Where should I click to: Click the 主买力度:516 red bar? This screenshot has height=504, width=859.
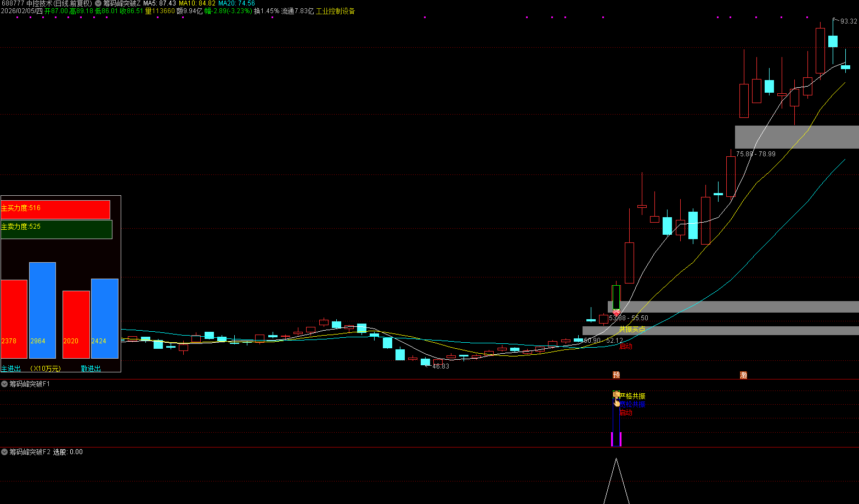click(x=55, y=209)
